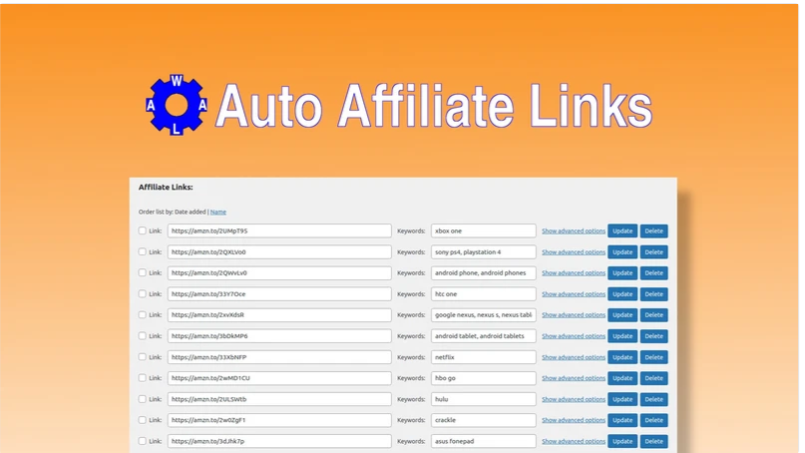
Task: Delete the android tablet link row
Action: pyautogui.click(x=654, y=336)
